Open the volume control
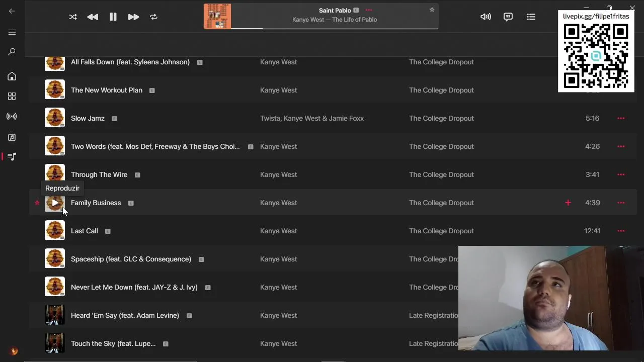 click(486, 17)
